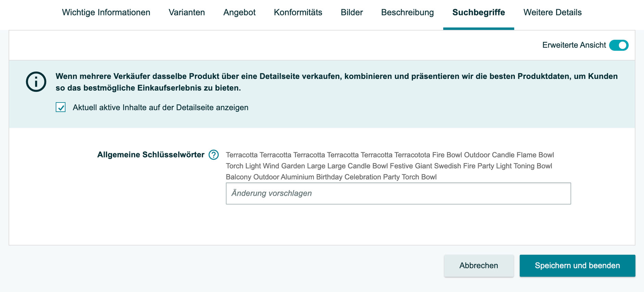Click the info circle icon in the notice banner
644x292 pixels.
36,82
